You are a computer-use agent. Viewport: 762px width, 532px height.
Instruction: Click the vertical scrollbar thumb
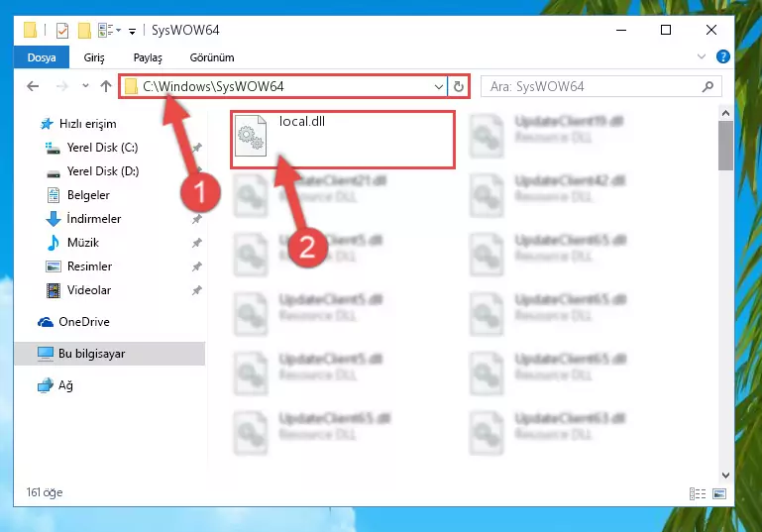(x=725, y=146)
